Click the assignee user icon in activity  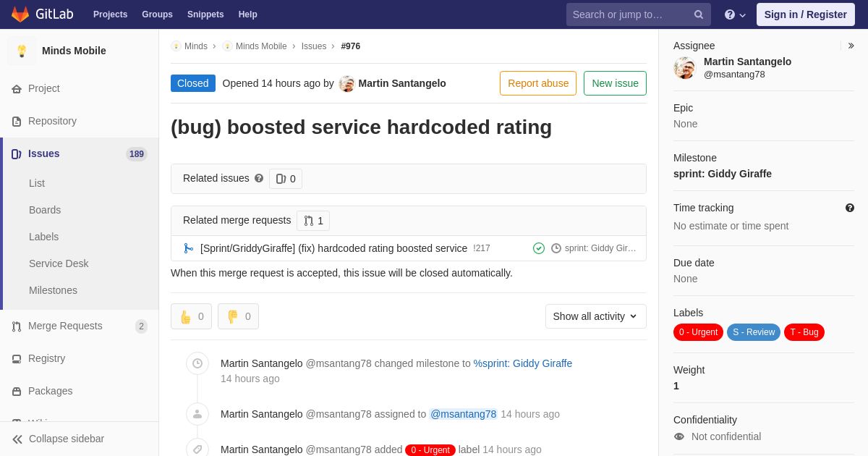[197, 414]
